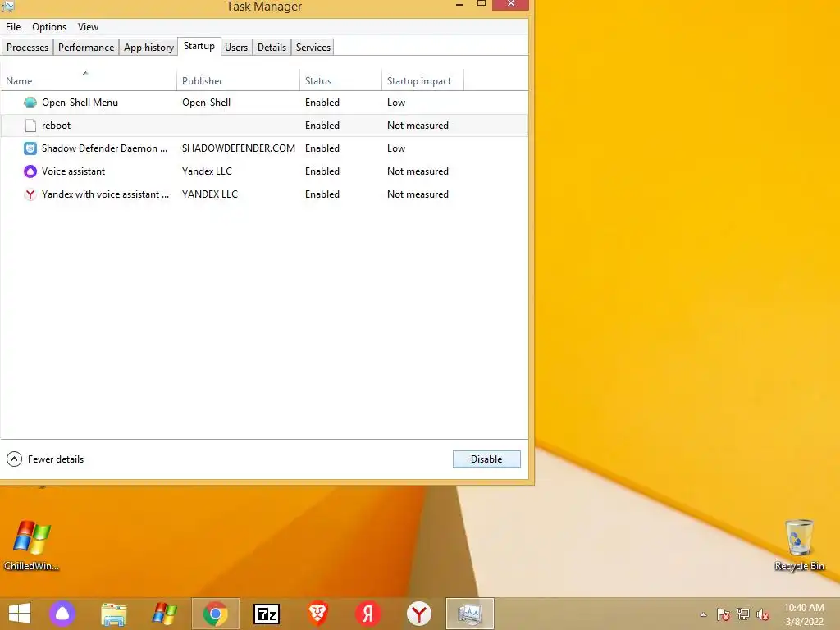
Task: Switch to the Services tab
Action: tap(313, 47)
